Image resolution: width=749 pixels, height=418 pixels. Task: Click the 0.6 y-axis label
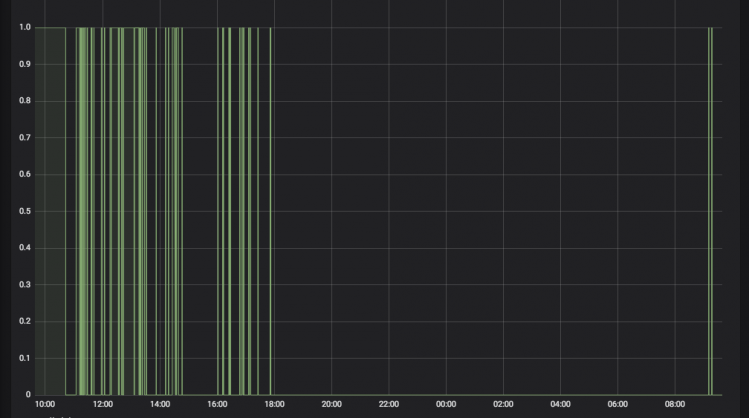(25, 174)
